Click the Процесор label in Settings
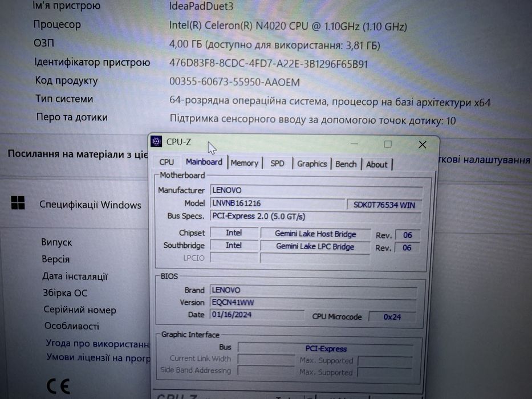532x399 pixels. (57, 25)
